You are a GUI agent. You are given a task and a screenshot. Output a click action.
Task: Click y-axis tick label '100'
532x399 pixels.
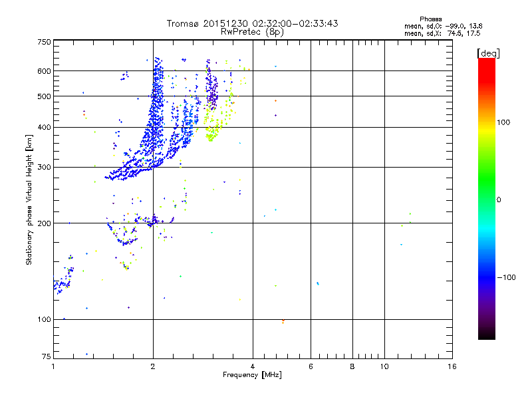pyautogui.click(x=44, y=320)
